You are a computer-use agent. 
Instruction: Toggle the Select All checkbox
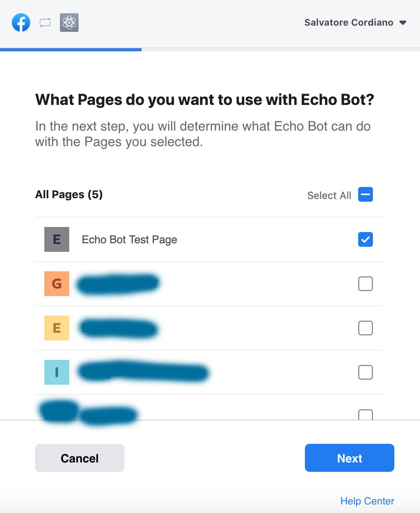[366, 194]
